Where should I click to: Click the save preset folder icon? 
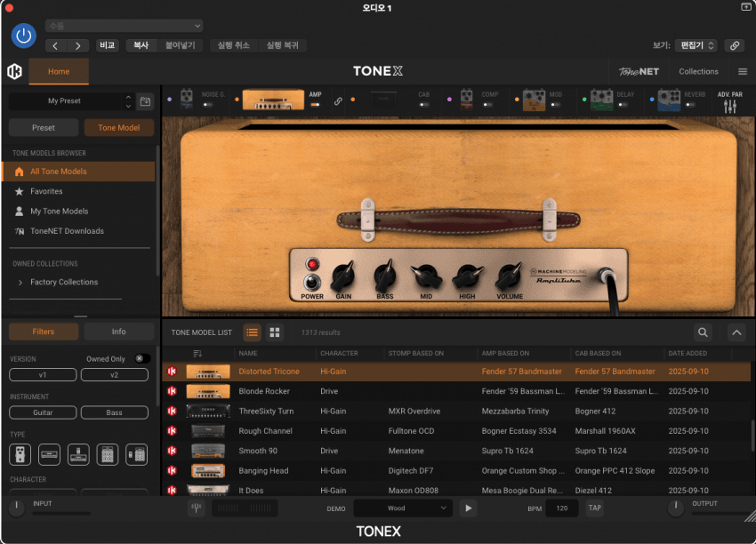pos(145,101)
